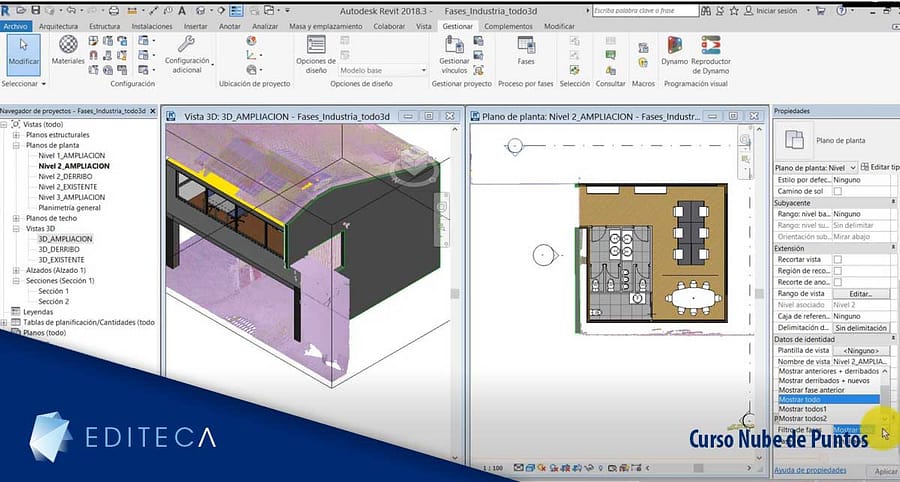Screen dimensions: 900x482
Task: Open the Seleccionar panel dropdown
Action: [24, 84]
